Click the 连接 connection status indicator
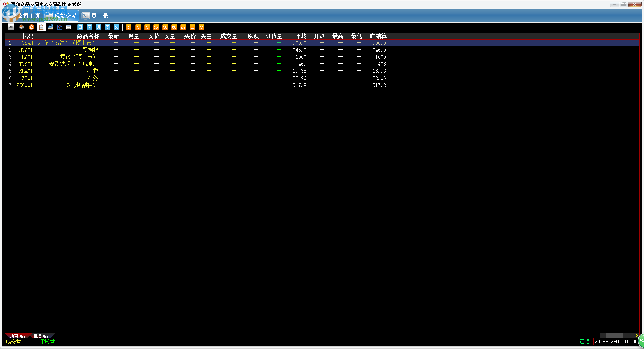Screen dimensions: 644x349 click(x=584, y=341)
